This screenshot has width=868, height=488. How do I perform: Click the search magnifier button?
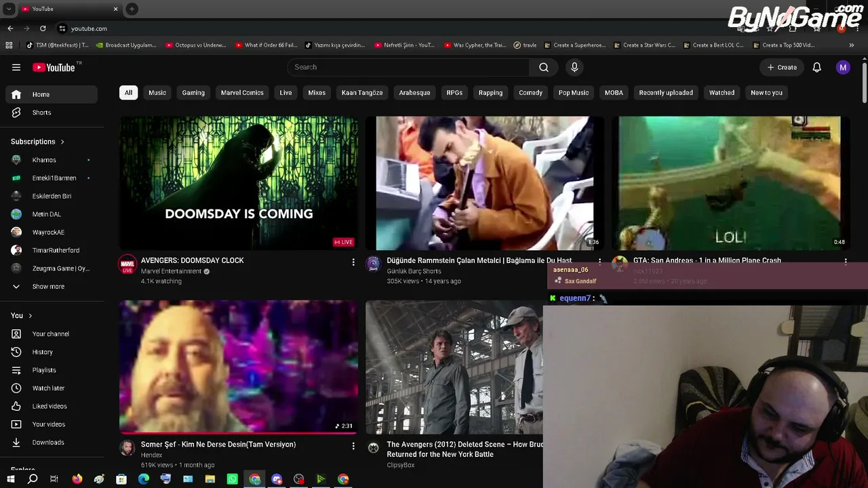click(x=544, y=67)
